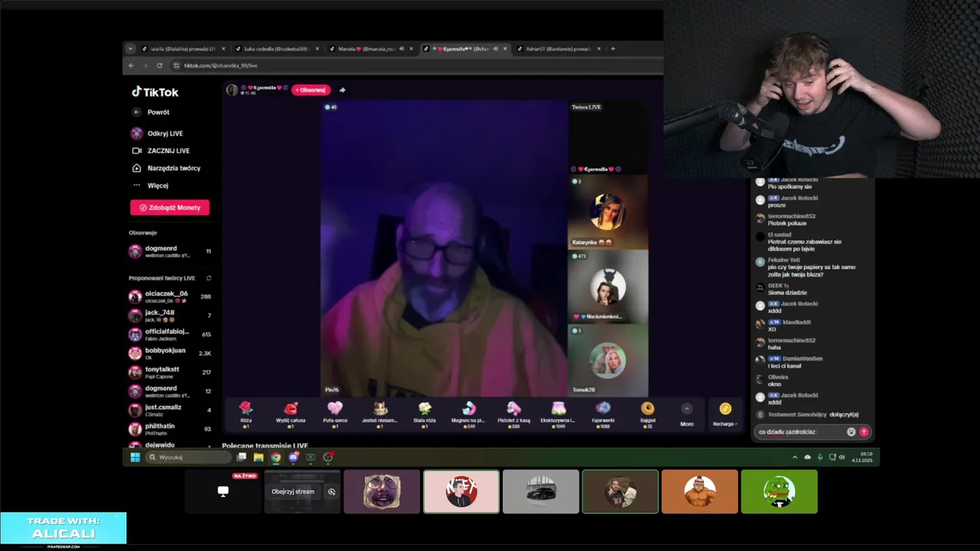This screenshot has height=551, width=980.
Task: Mute audio on the Czarnulla tab
Action: click(x=495, y=49)
